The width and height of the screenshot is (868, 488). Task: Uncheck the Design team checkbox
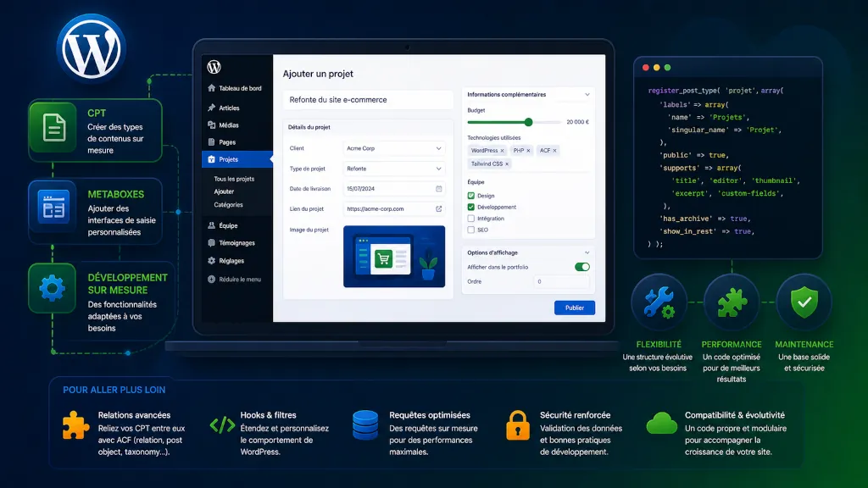pyautogui.click(x=471, y=196)
